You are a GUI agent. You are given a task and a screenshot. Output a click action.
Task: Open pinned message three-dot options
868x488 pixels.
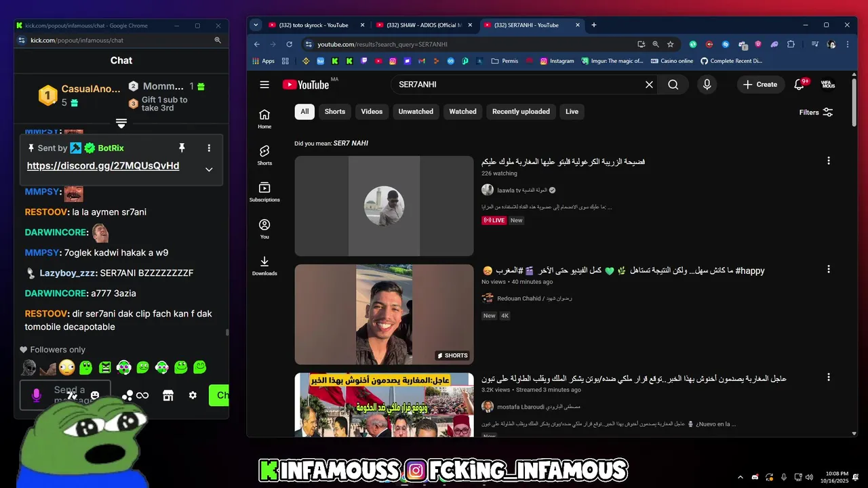(x=209, y=148)
